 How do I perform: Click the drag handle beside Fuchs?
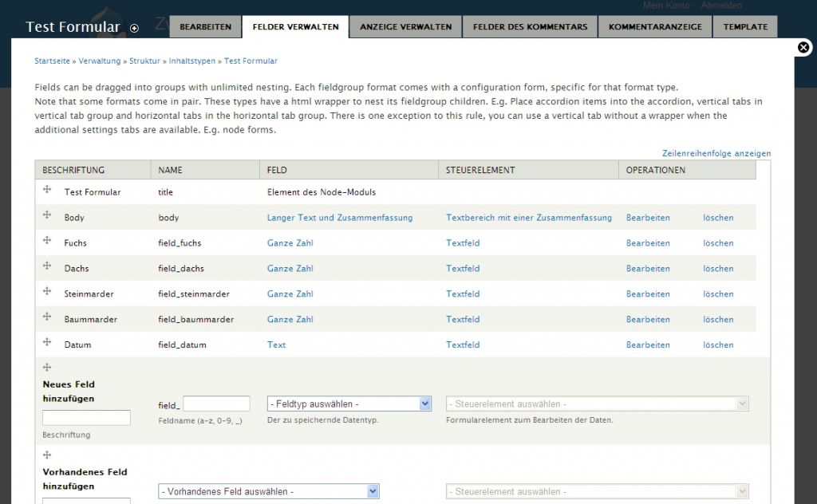(47, 241)
